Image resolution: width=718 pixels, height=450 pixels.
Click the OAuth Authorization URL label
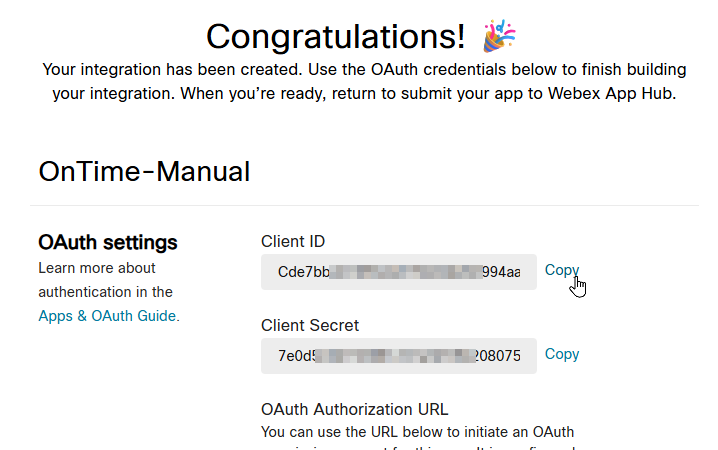[x=354, y=409]
